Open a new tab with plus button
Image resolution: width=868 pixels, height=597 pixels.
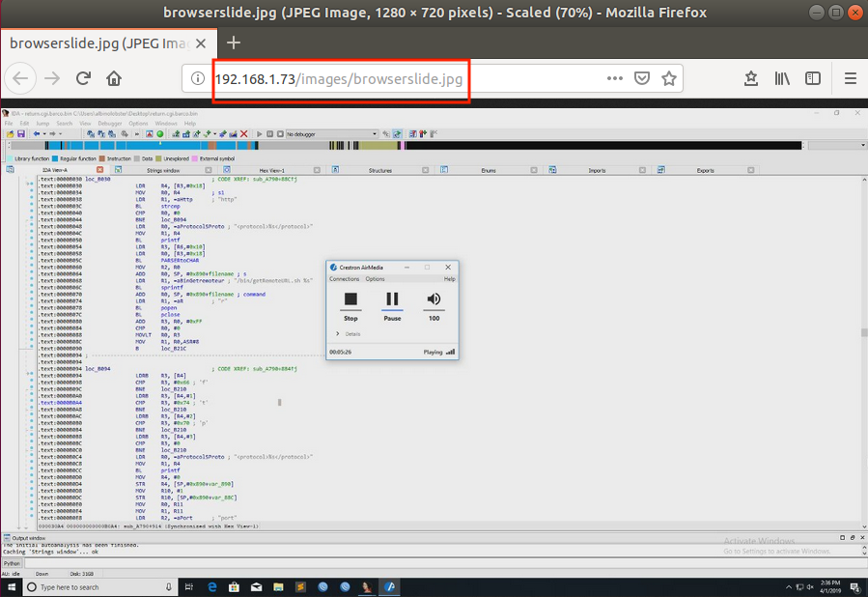(x=234, y=43)
